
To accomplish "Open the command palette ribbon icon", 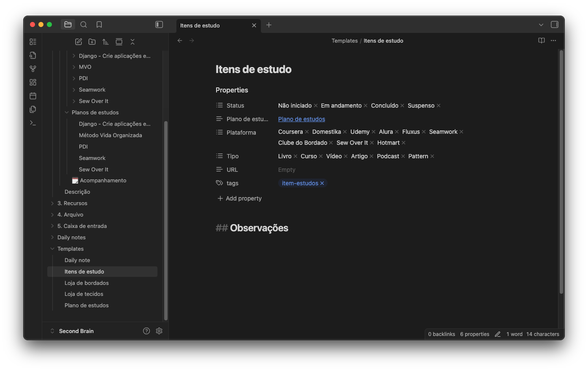I will click(33, 123).
